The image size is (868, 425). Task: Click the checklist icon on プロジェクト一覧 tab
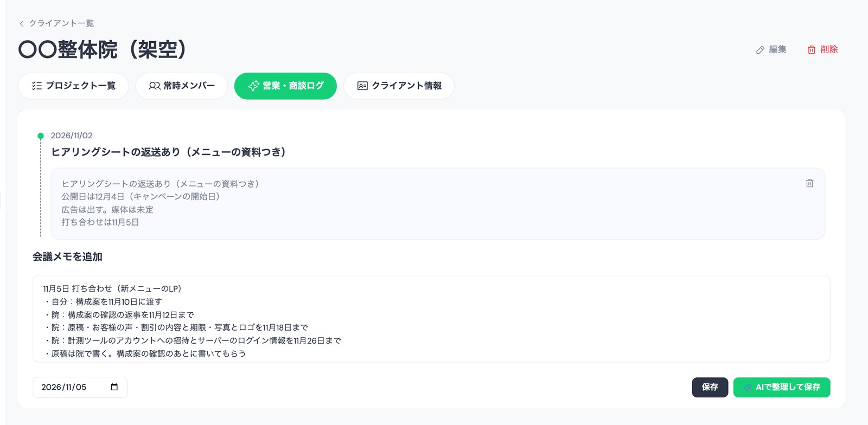pyautogui.click(x=37, y=86)
